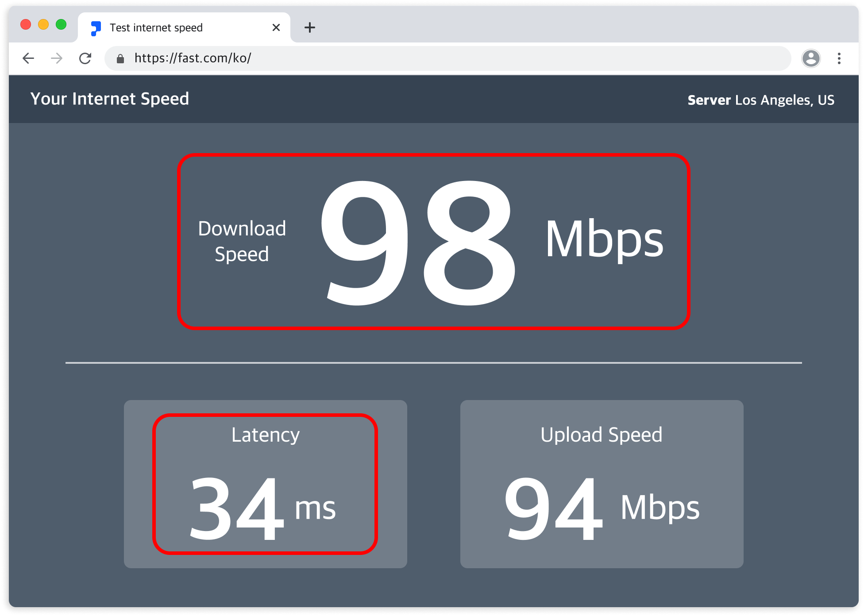Click the fast.com URL address field
Viewport: 864px width, 616px height.
pyautogui.click(x=447, y=58)
